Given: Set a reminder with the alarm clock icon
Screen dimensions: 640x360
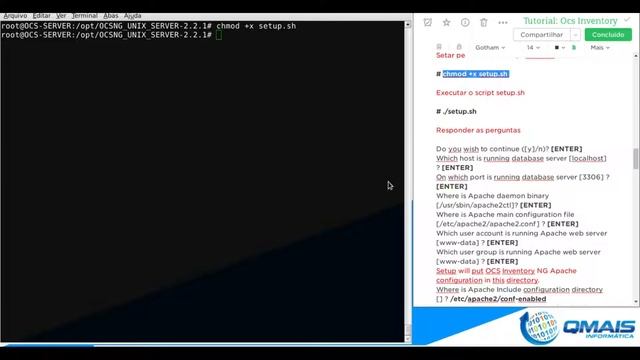Looking at the screenshot, I should tap(427, 22).
